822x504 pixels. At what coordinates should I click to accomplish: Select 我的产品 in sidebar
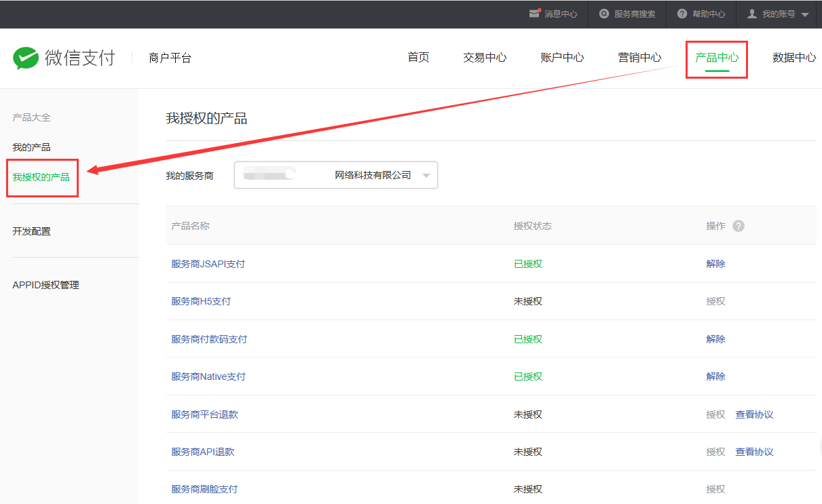[x=31, y=147]
